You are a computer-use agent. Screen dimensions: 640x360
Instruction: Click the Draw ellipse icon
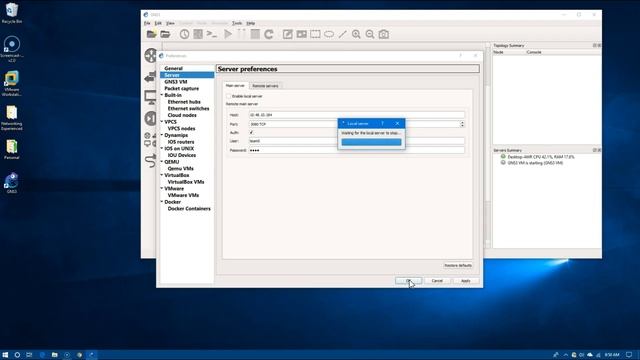[329, 34]
